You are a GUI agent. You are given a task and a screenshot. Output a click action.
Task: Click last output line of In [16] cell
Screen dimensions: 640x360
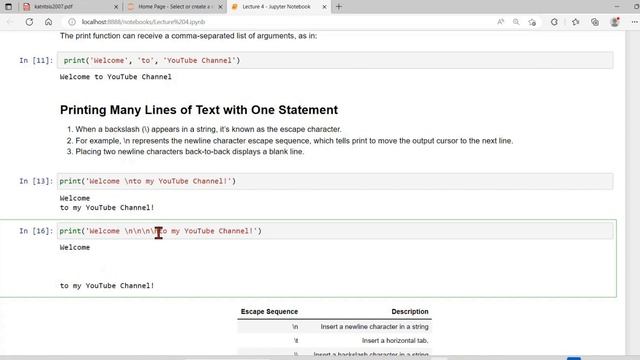(x=107, y=286)
